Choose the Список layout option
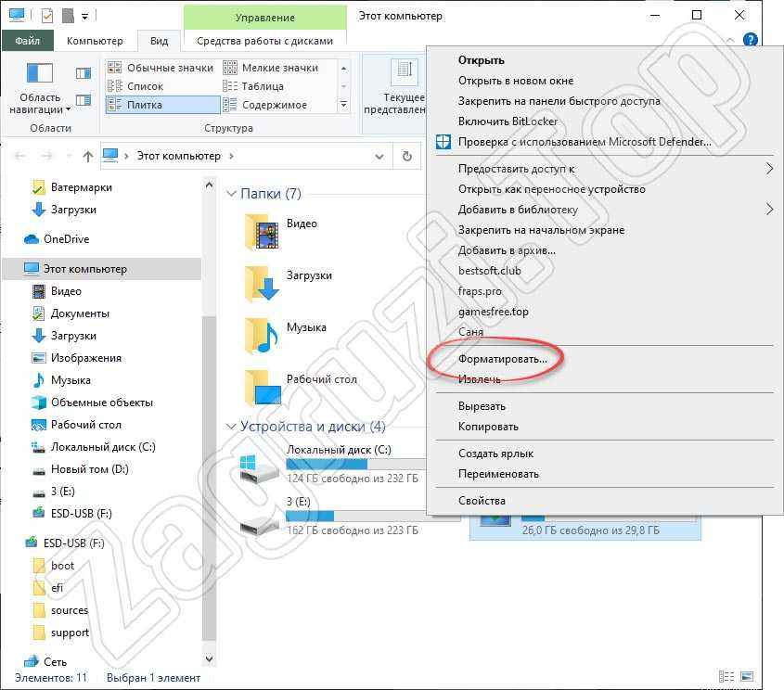 coord(144,86)
